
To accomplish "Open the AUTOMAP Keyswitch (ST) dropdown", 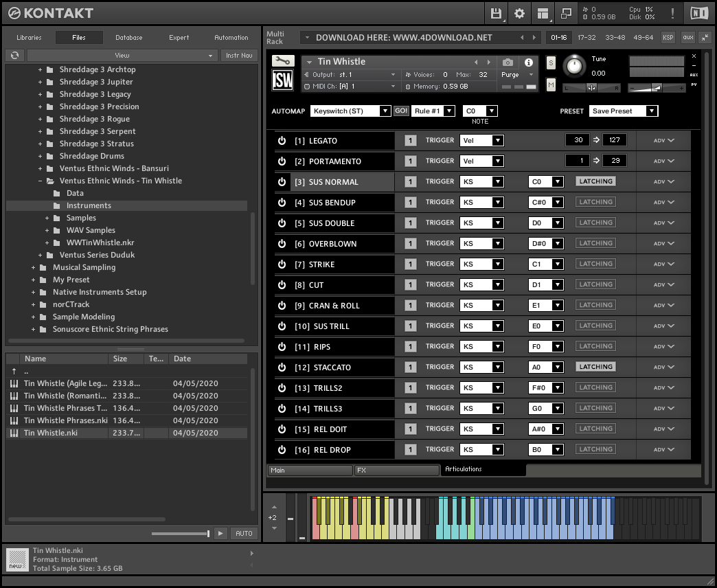I will click(350, 111).
